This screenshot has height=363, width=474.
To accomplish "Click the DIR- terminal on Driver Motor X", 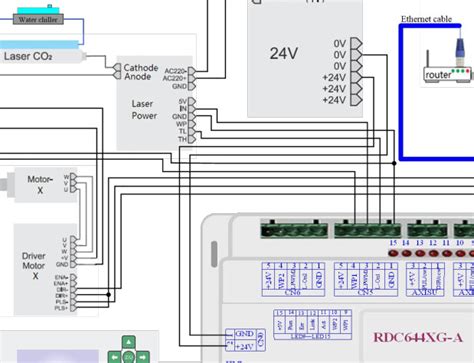I will click(x=73, y=290).
